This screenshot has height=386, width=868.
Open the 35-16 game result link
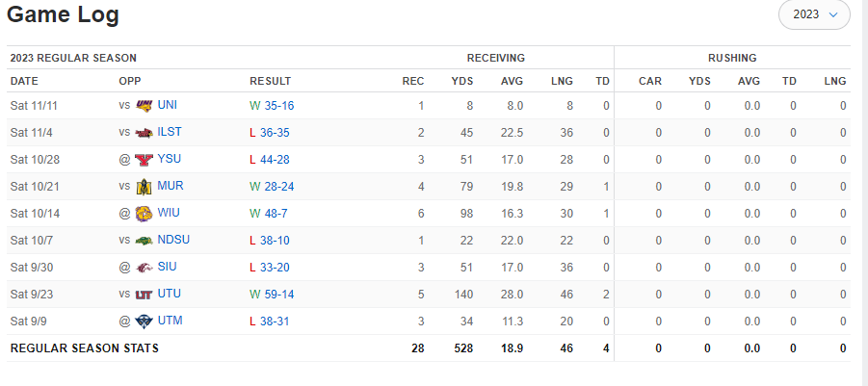coord(278,106)
